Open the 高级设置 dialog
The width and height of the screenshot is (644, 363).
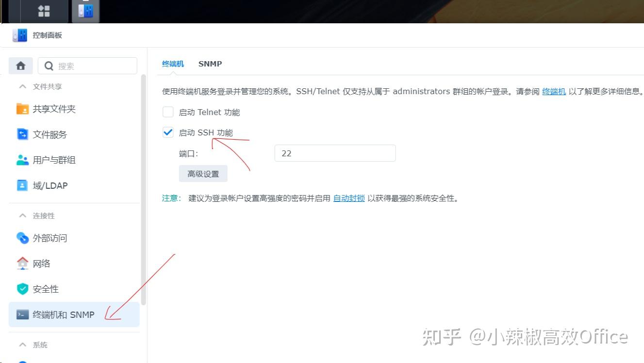coord(203,173)
